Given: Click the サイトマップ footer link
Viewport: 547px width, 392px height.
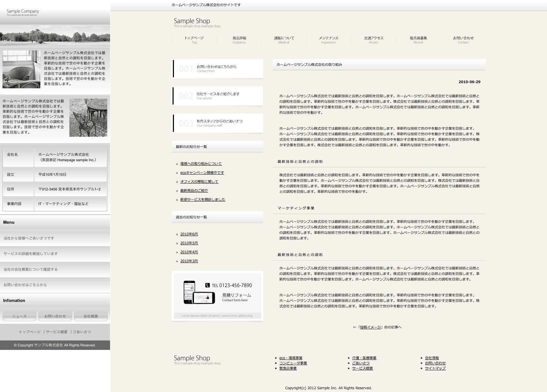Looking at the screenshot, I should 435,369.
